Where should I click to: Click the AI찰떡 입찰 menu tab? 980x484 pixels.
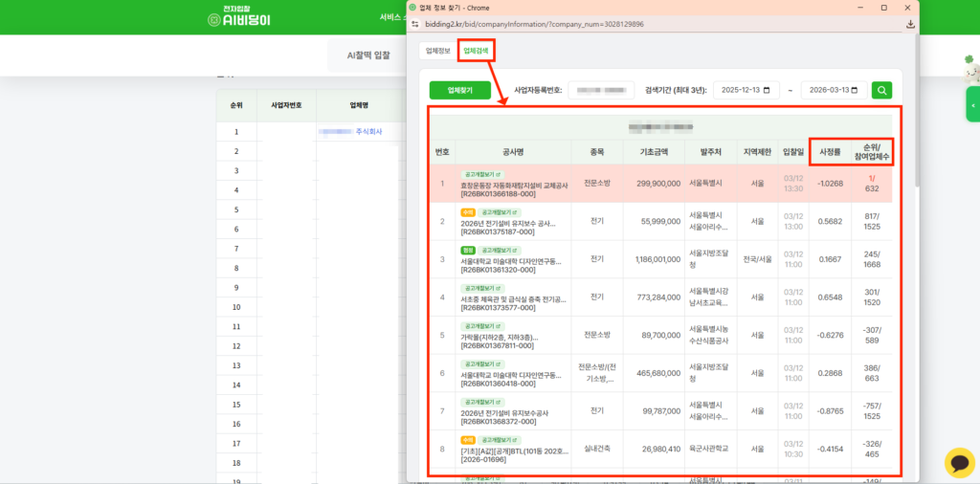click(x=368, y=55)
